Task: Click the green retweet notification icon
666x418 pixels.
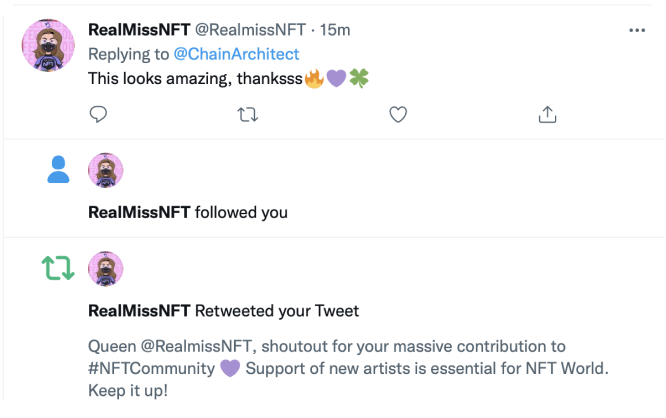Action: pos(57,268)
